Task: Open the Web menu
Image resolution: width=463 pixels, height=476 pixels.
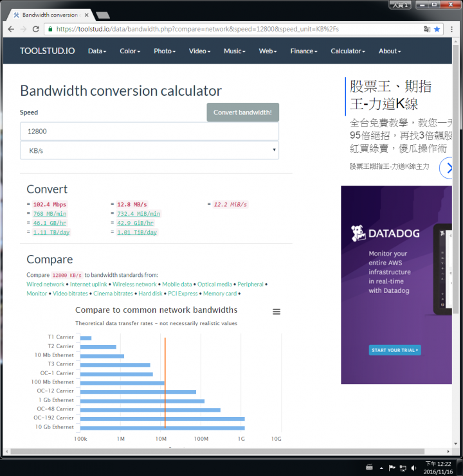Action: coord(268,51)
